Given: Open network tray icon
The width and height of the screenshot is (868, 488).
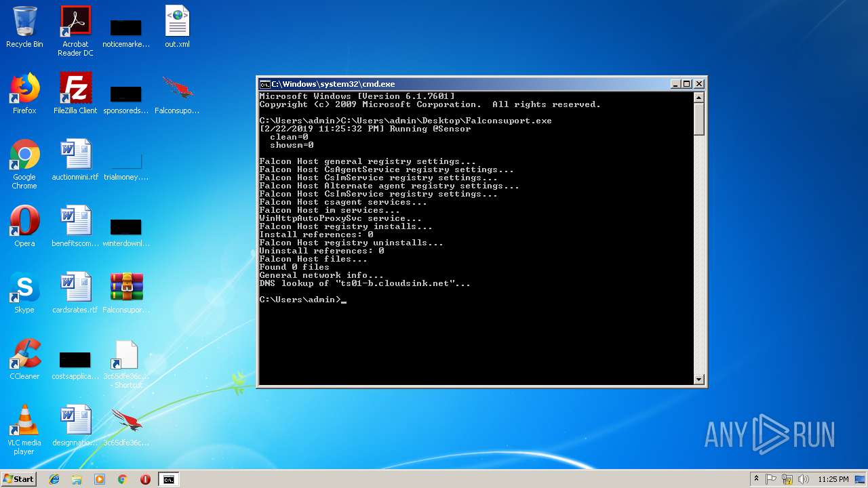Looking at the screenshot, I should coord(787,479).
